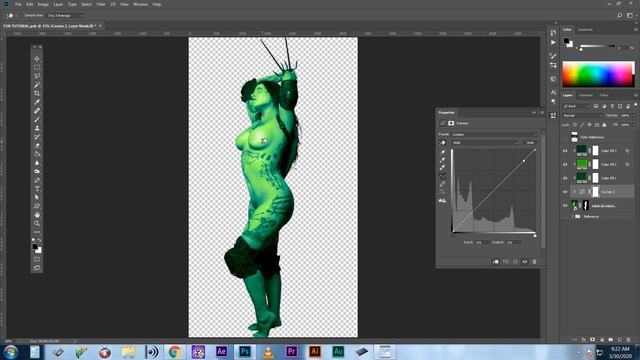
Task: Select the Zoom tool
Action: point(37,223)
